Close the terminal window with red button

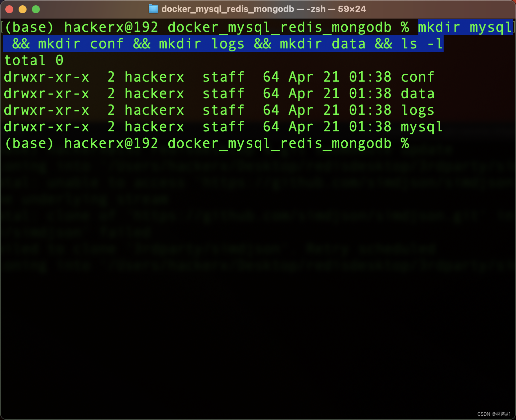[9, 9]
